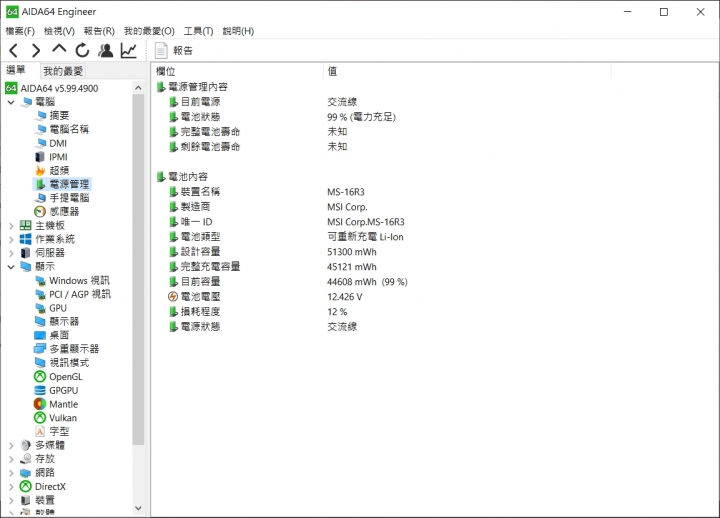Screen dimensions: 720x518
Task: Click the 51300 mWh value
Action: tap(352, 252)
